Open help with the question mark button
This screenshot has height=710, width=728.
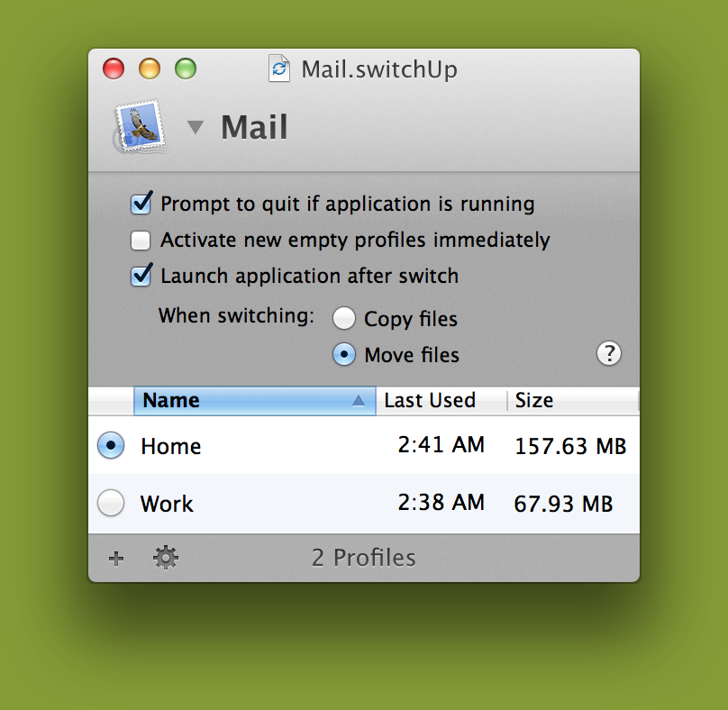pos(609,354)
